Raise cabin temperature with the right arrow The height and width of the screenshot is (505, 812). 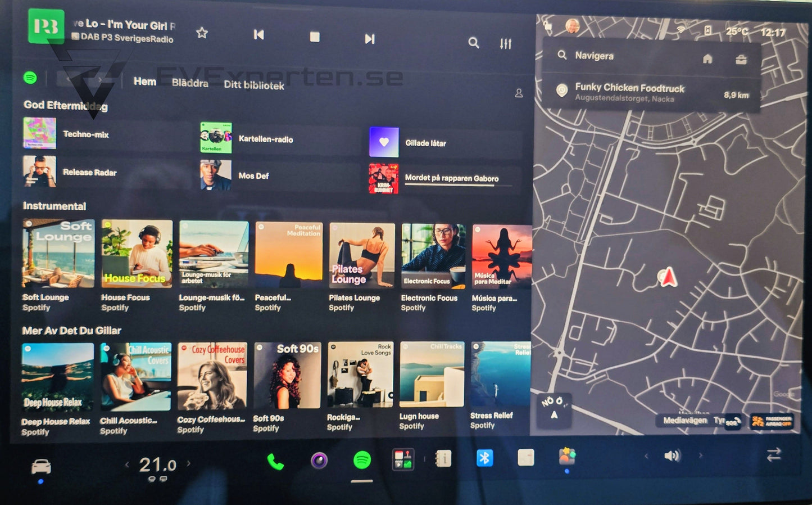pos(189,463)
